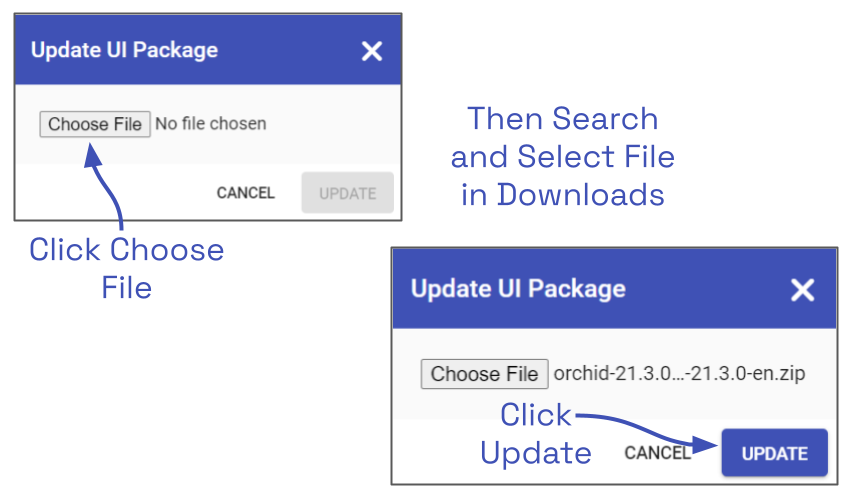Screen dimensions: 852x494
Task: Close the dialog showing No file chosen
Action: [372, 52]
